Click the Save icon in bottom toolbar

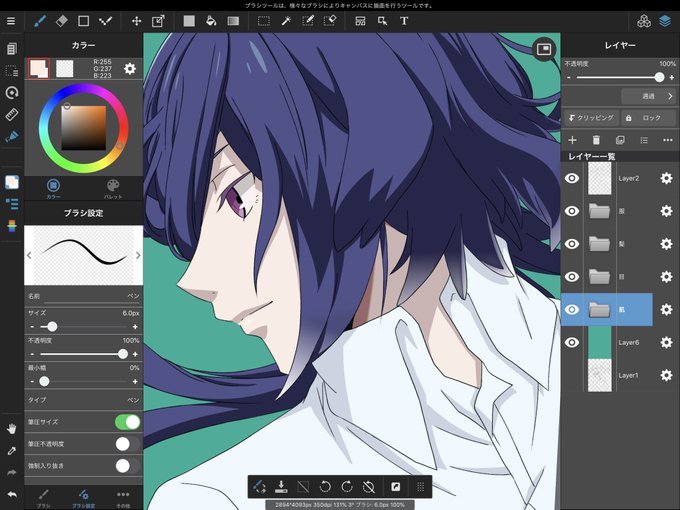click(281, 487)
